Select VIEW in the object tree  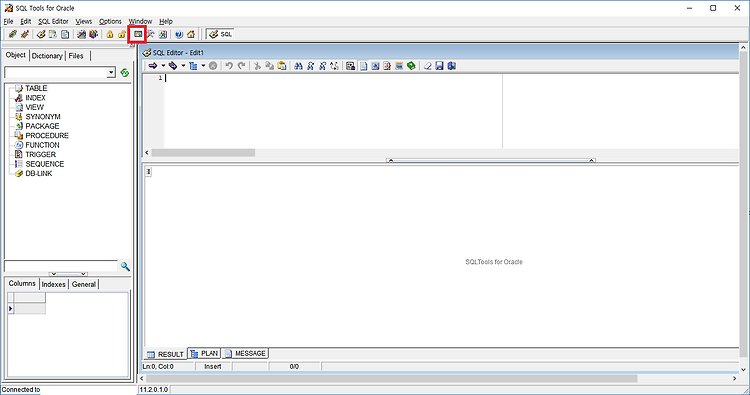click(x=34, y=108)
